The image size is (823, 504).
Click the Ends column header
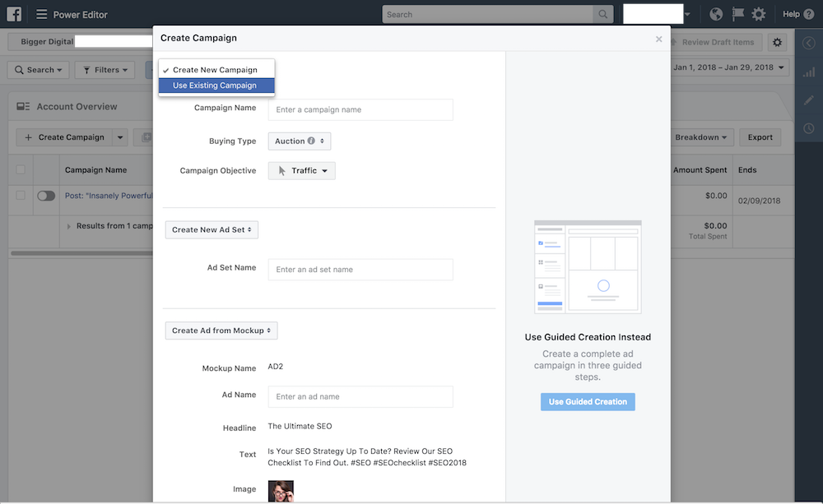tap(747, 170)
